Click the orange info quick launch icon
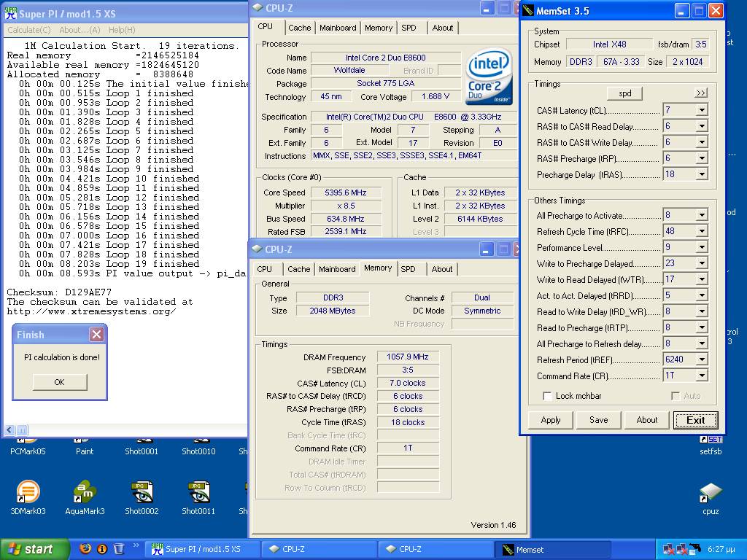 102,548
